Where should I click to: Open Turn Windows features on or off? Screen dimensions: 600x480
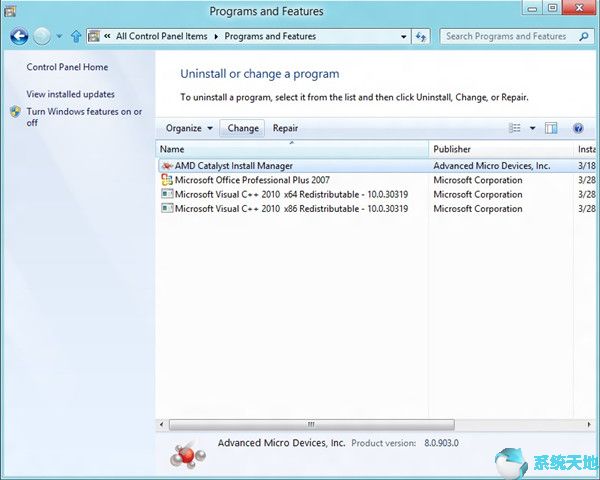(84, 117)
